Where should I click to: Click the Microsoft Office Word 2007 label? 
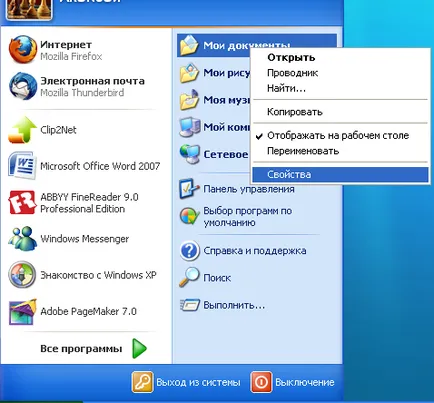point(100,166)
